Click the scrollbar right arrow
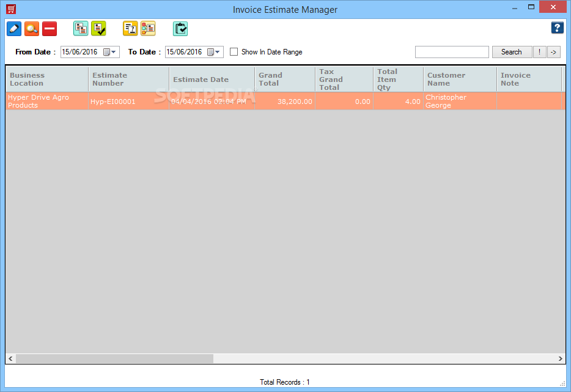Screen dimensions: 571x392 pyautogui.click(x=561, y=358)
